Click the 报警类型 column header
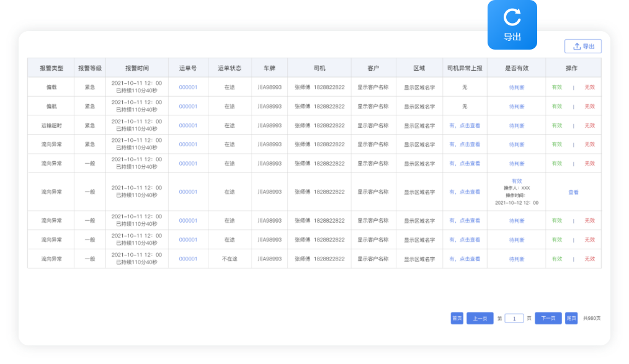 pos(51,68)
